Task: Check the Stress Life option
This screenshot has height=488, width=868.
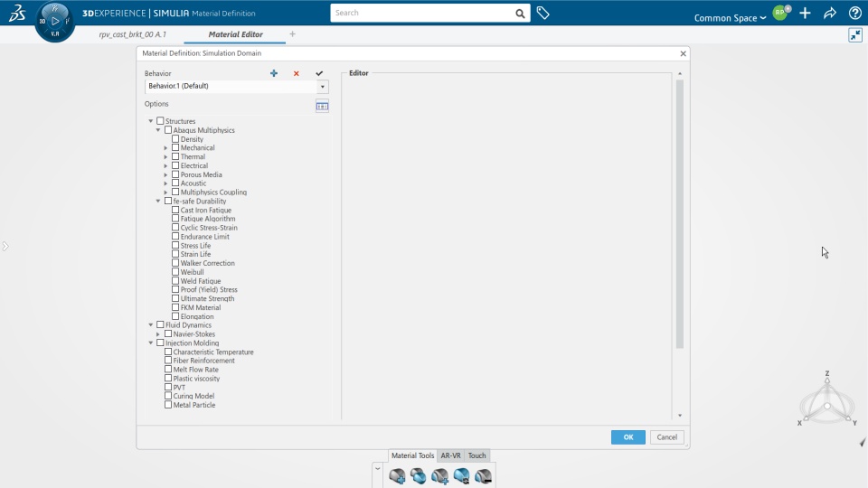Action: point(175,245)
